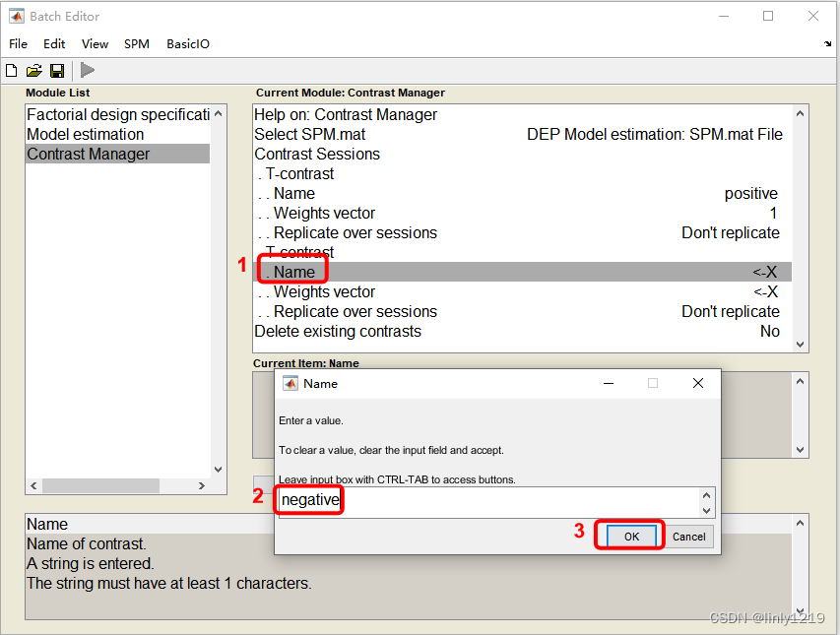Image resolution: width=840 pixels, height=635 pixels.
Task: Create a new batch file
Action: point(11,70)
